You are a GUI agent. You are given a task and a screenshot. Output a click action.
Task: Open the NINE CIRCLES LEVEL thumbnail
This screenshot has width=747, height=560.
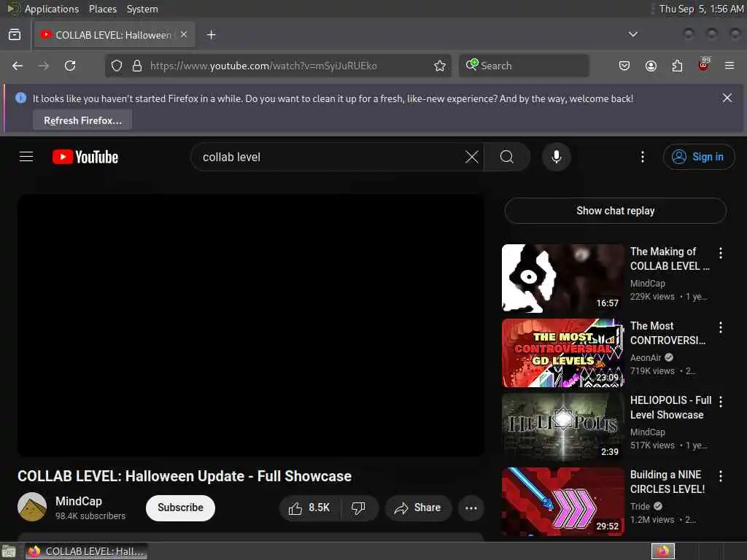562,502
